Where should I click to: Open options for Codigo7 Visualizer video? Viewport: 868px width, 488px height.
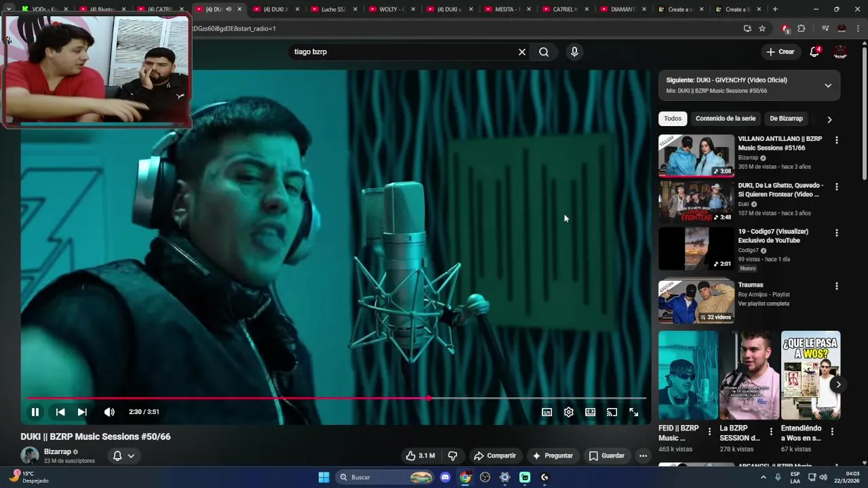[x=836, y=232]
